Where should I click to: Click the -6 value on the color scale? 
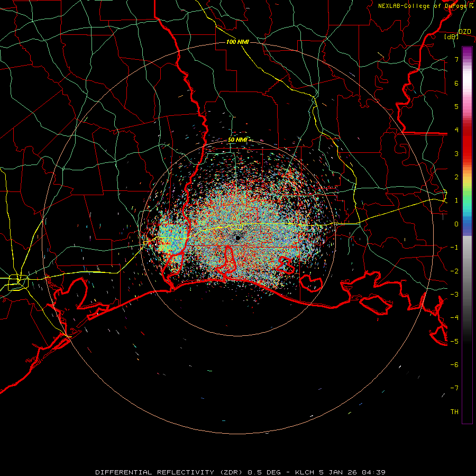454,364
